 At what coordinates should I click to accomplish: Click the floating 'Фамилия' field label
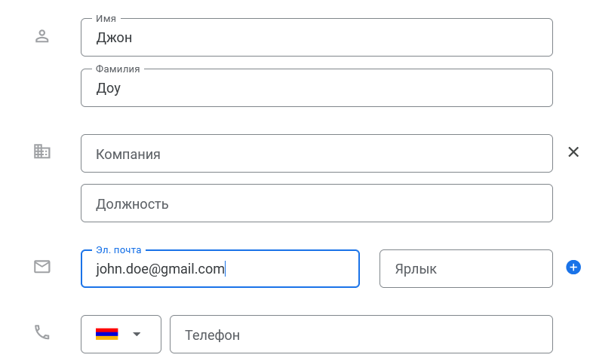118,69
